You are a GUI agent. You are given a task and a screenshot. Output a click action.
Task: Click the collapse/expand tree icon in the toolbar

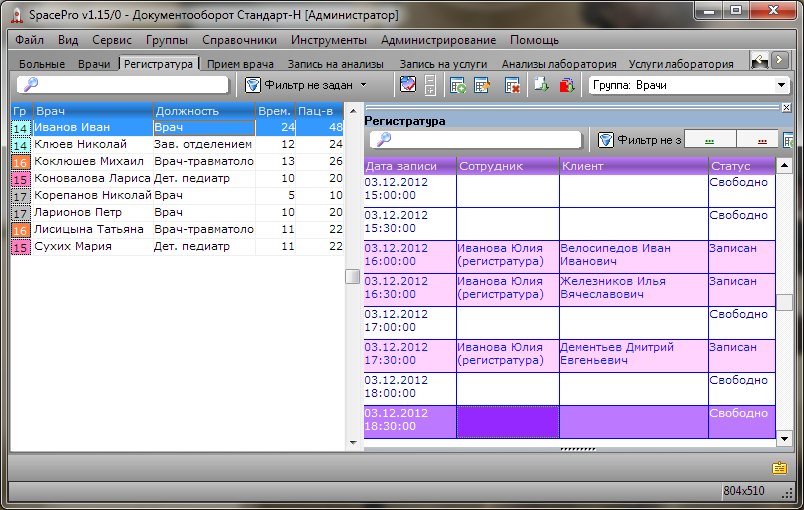[x=430, y=85]
